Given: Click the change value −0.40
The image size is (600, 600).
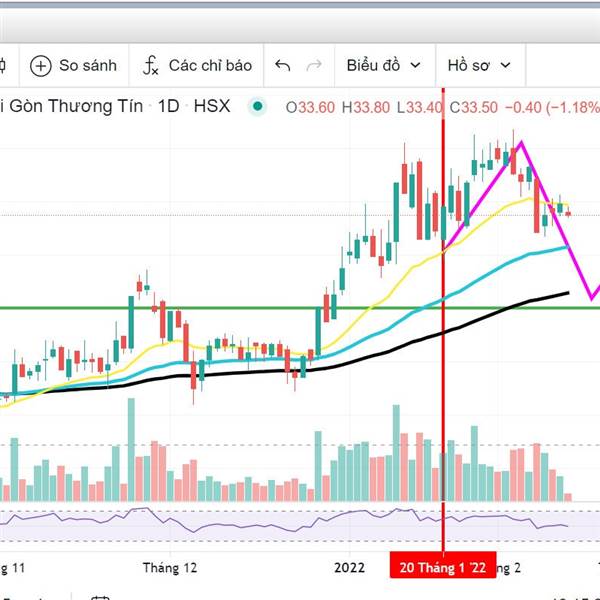Looking at the screenshot, I should [523, 108].
